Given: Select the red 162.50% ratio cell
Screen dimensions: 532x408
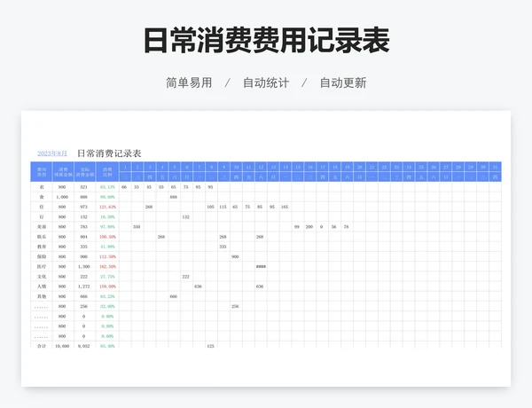Looking at the screenshot, I should [107, 266].
